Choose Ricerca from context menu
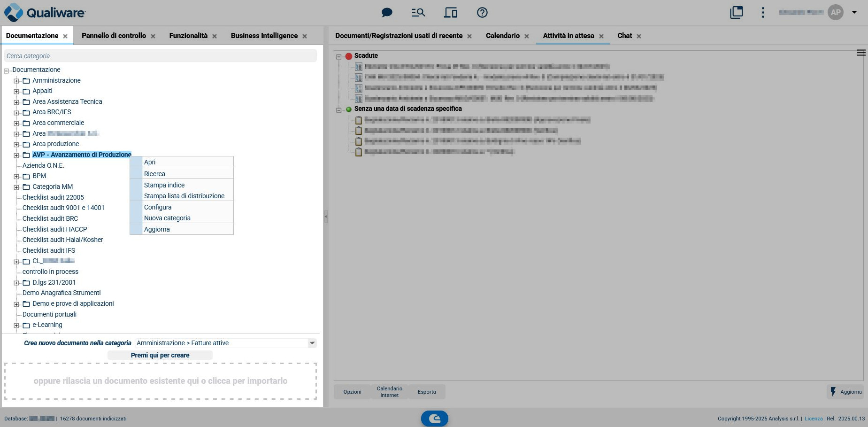The height and width of the screenshot is (427, 868). click(182, 174)
